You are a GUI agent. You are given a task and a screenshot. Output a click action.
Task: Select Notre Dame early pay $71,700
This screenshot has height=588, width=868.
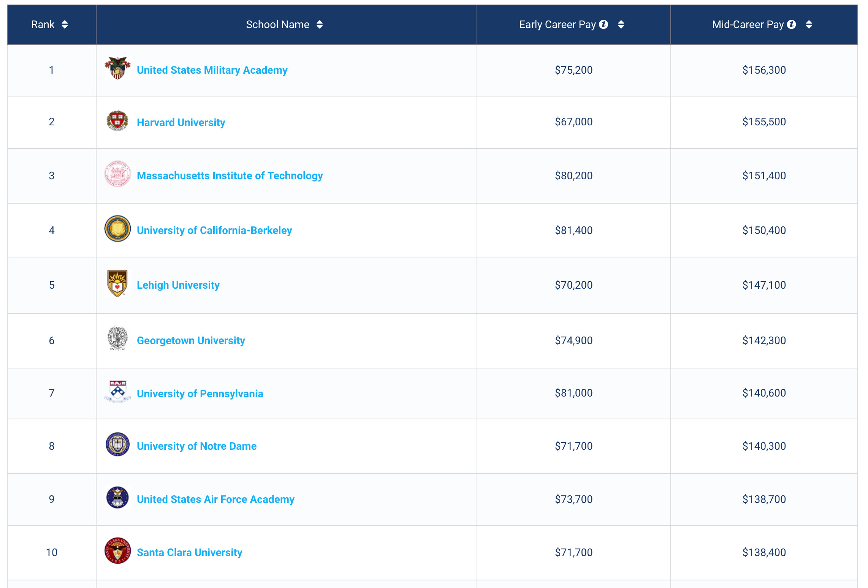coord(573,446)
